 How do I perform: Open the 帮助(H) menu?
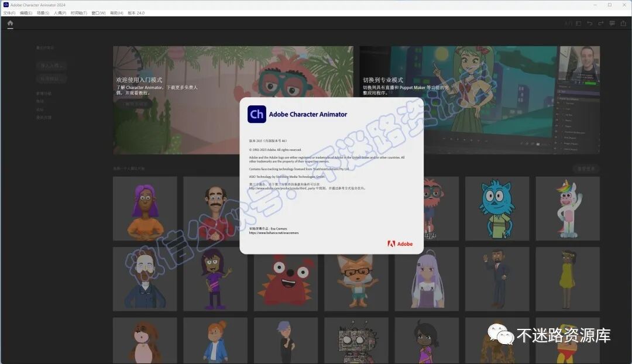pos(116,13)
